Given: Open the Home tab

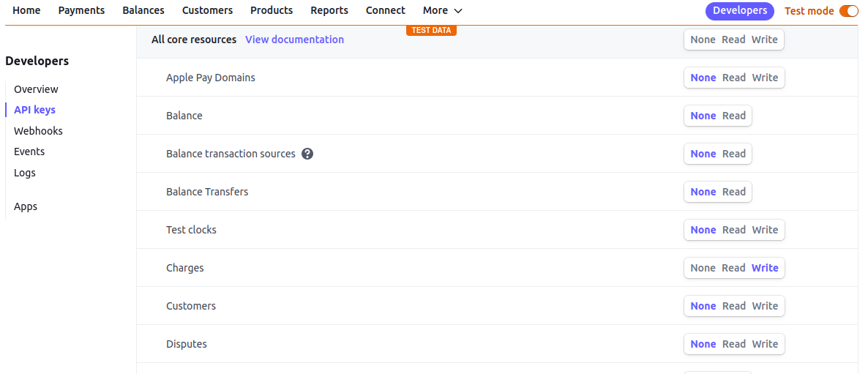Looking at the screenshot, I should [26, 10].
